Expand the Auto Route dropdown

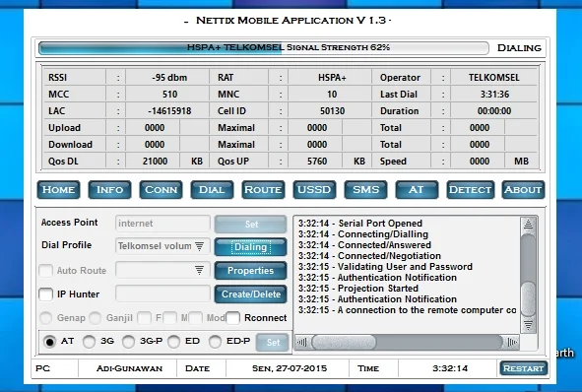(x=199, y=270)
